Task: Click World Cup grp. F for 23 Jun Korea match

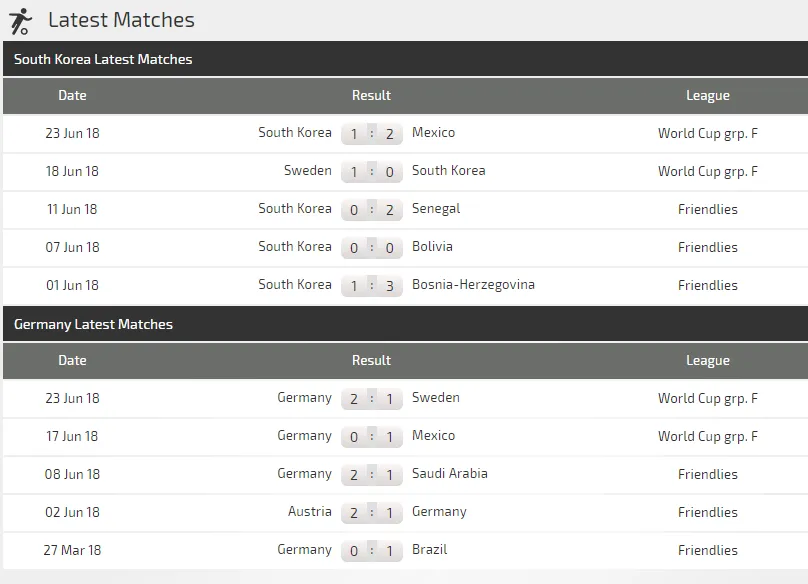Action: pos(707,133)
